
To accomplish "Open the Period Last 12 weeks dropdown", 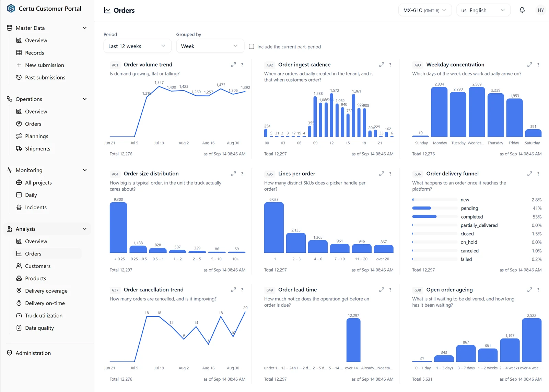I will tap(137, 46).
